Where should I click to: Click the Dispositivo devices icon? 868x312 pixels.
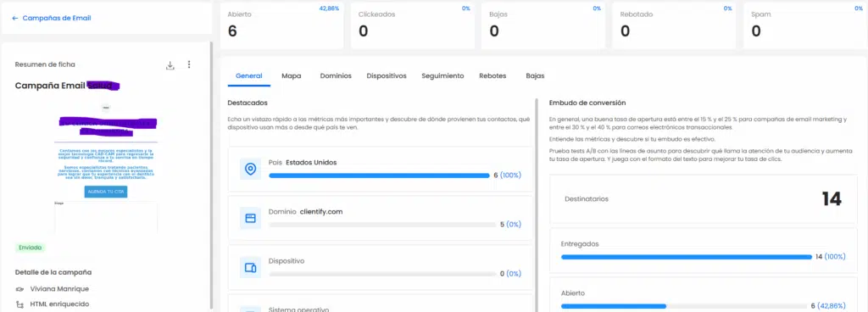pyautogui.click(x=250, y=268)
